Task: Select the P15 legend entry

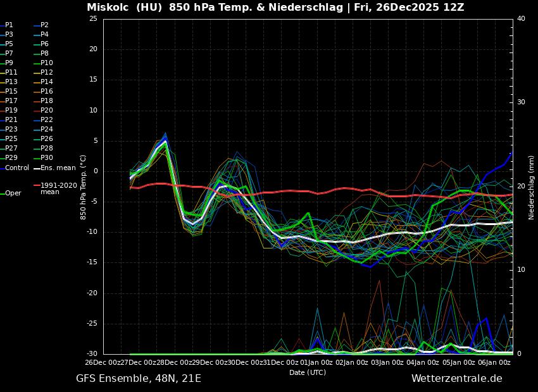Action: pyautogui.click(x=11, y=92)
